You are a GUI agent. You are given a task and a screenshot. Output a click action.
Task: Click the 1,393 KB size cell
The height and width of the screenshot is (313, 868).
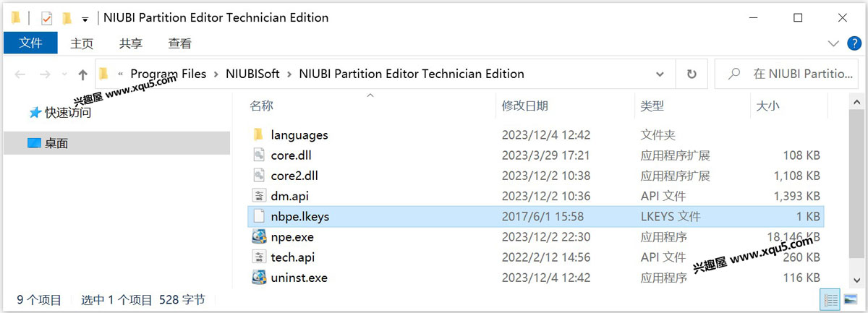click(x=797, y=195)
